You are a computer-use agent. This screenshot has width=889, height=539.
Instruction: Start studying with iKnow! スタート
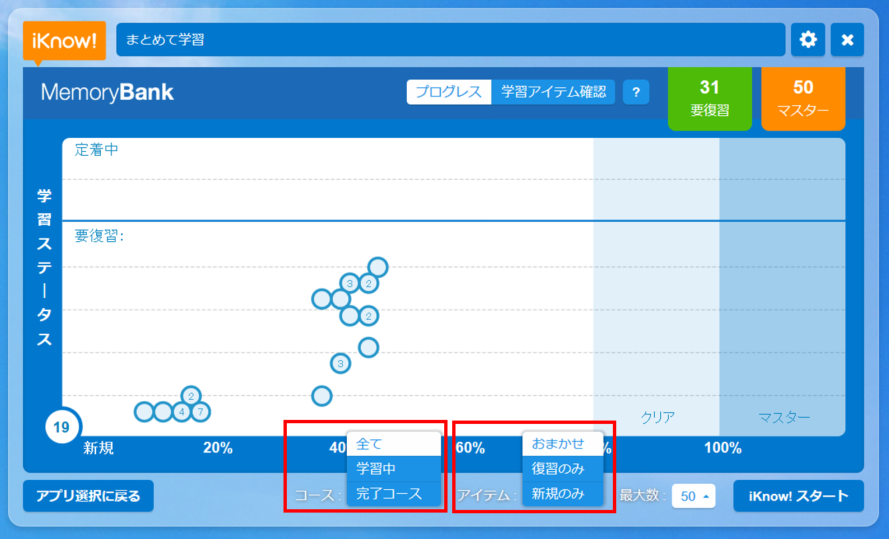(798, 496)
